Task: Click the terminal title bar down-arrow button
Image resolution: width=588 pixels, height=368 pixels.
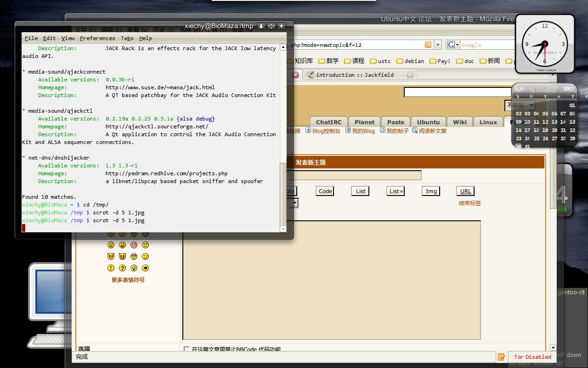Action: [x=261, y=26]
